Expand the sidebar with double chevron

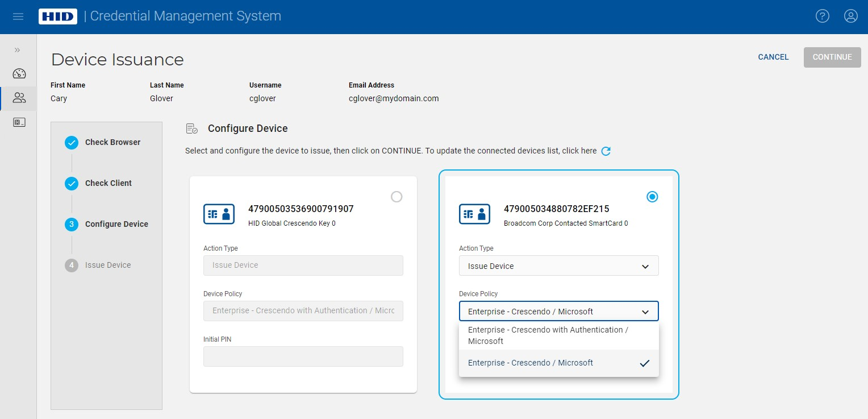coord(18,50)
